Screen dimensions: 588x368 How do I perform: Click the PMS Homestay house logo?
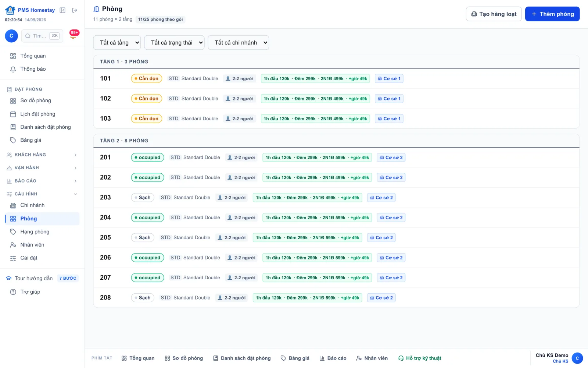coord(10,10)
